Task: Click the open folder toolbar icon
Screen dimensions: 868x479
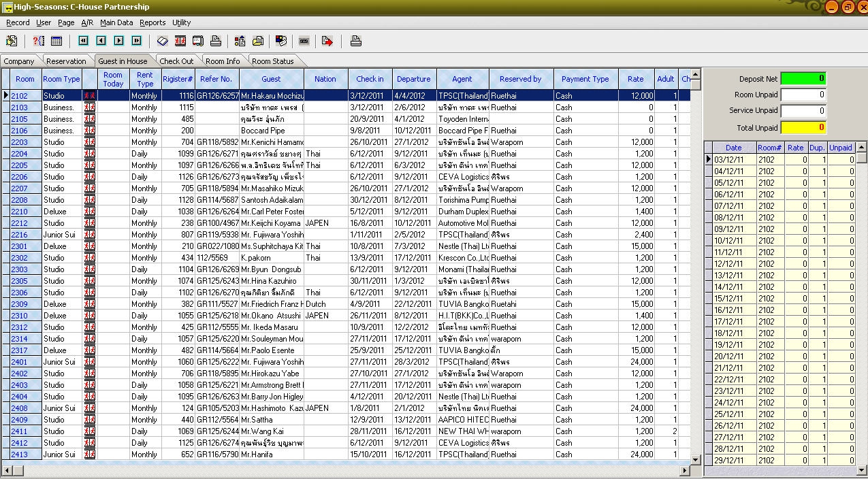Action: (x=258, y=41)
